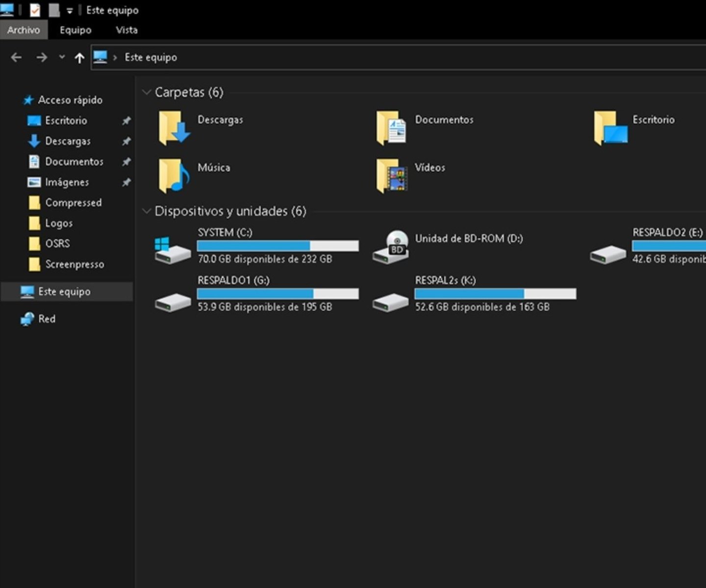Switch to the Vista ribbon tab
The image size is (706, 588).
126,30
